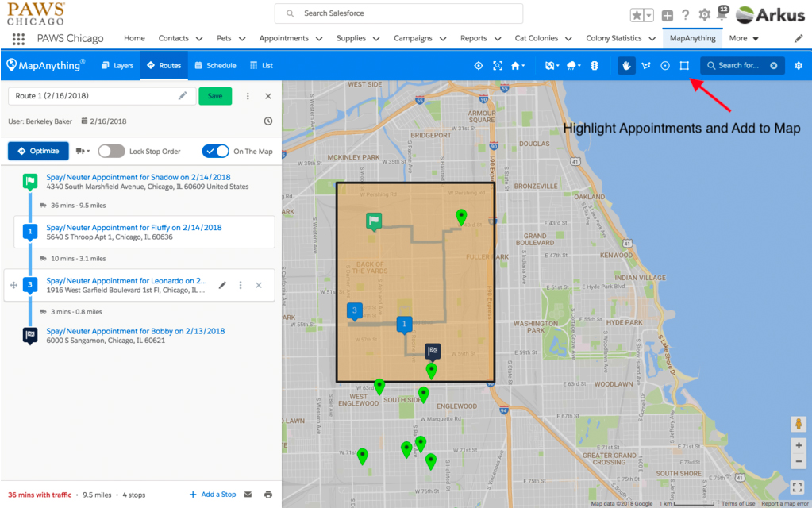Click the edit navigation pencil icon

click(799, 38)
